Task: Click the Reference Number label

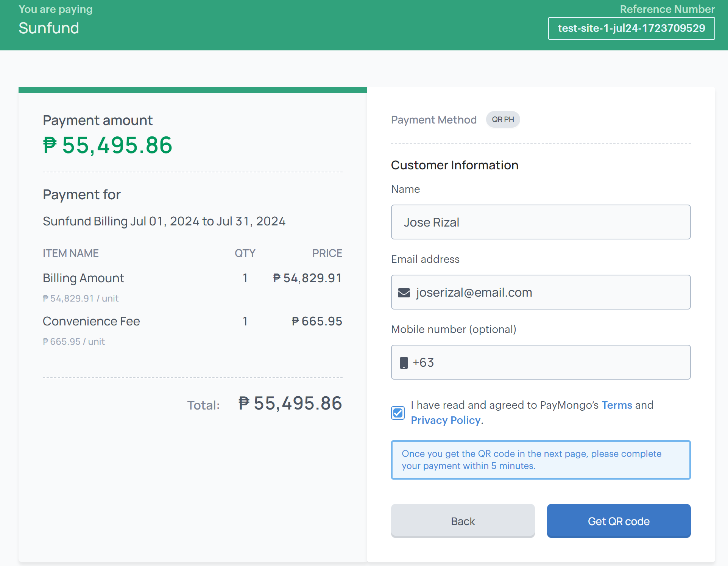Action: 667,9
